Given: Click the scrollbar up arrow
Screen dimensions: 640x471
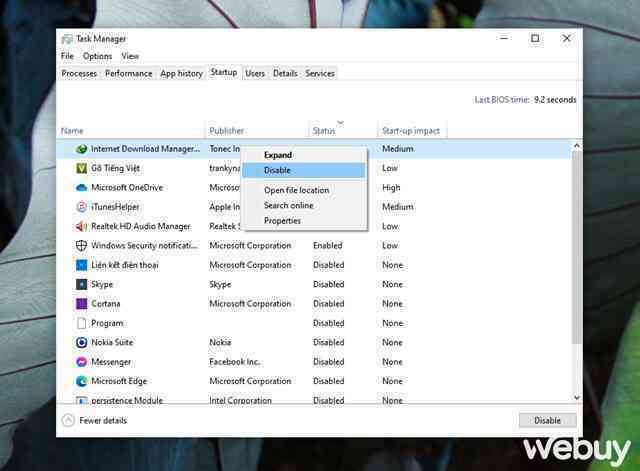Looking at the screenshot, I should (577, 146).
